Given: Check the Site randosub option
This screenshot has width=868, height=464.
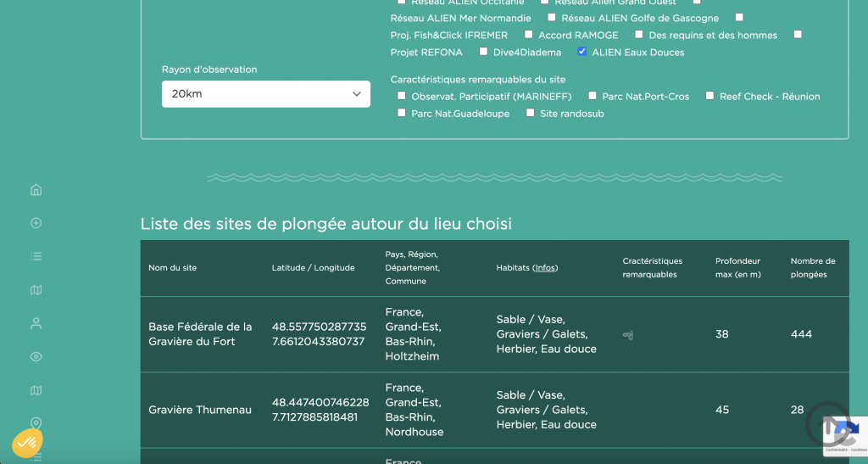Looking at the screenshot, I should point(531,113).
